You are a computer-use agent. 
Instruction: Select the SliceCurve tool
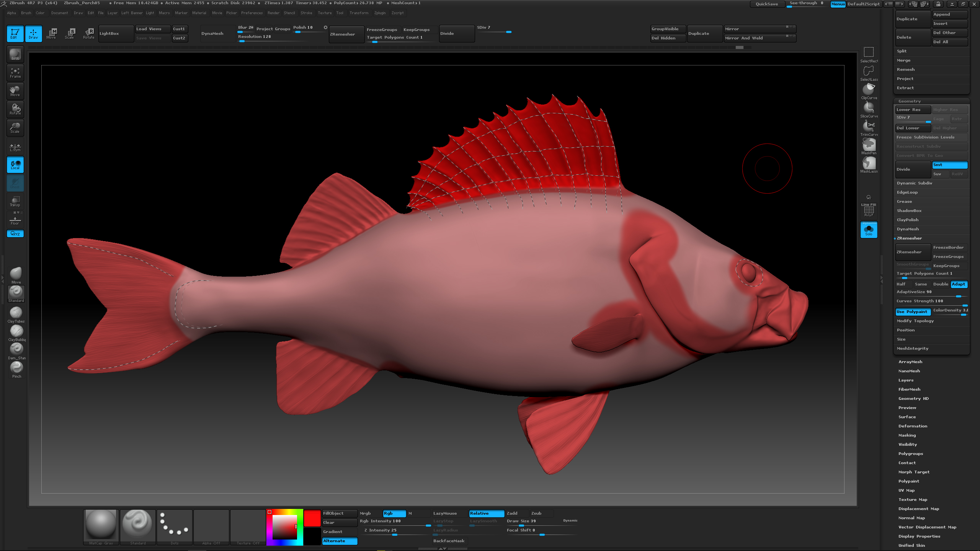click(x=869, y=109)
